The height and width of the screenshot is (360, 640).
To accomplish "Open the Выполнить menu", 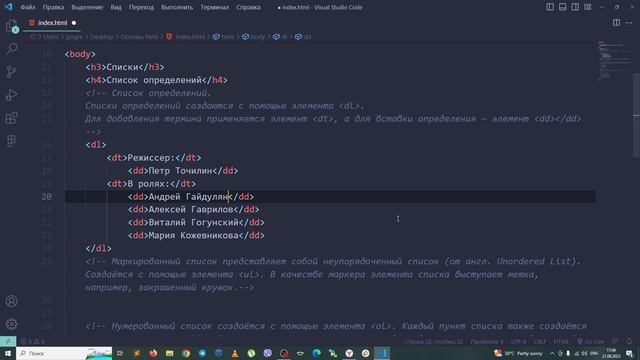I will click(177, 7).
